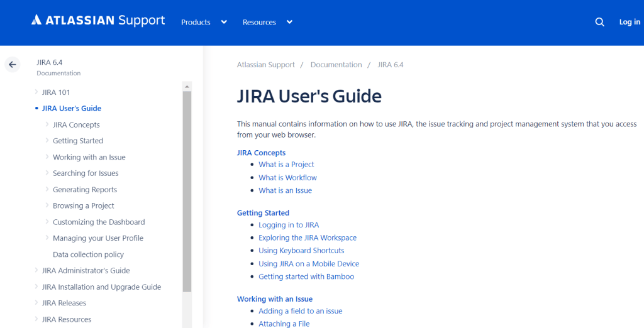Open JIRA Resources sidebar item
644x328 pixels.
coord(67,319)
